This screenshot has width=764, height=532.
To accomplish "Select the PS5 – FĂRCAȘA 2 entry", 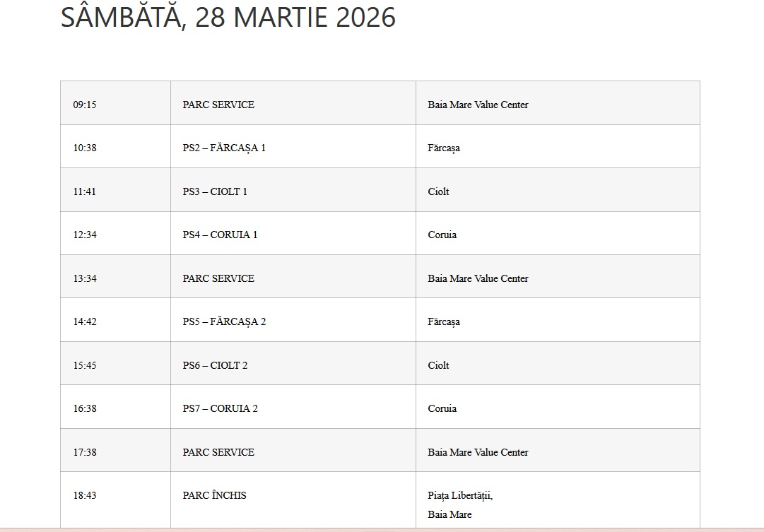I will (x=224, y=321).
